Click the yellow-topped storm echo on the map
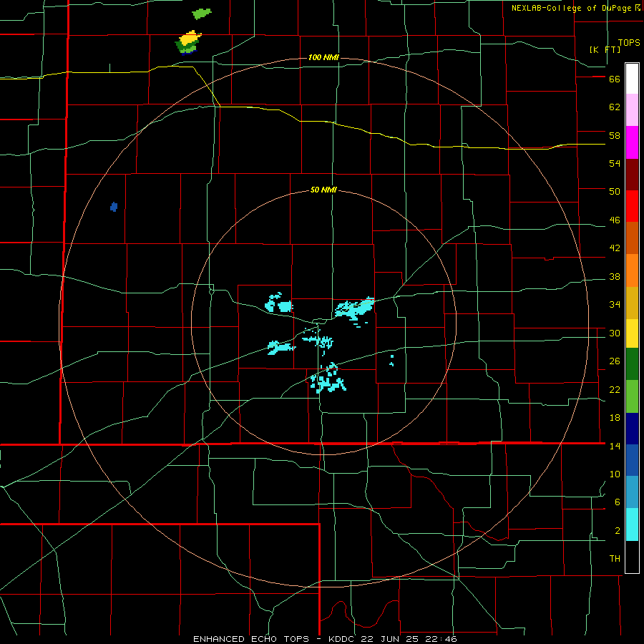 188,42
